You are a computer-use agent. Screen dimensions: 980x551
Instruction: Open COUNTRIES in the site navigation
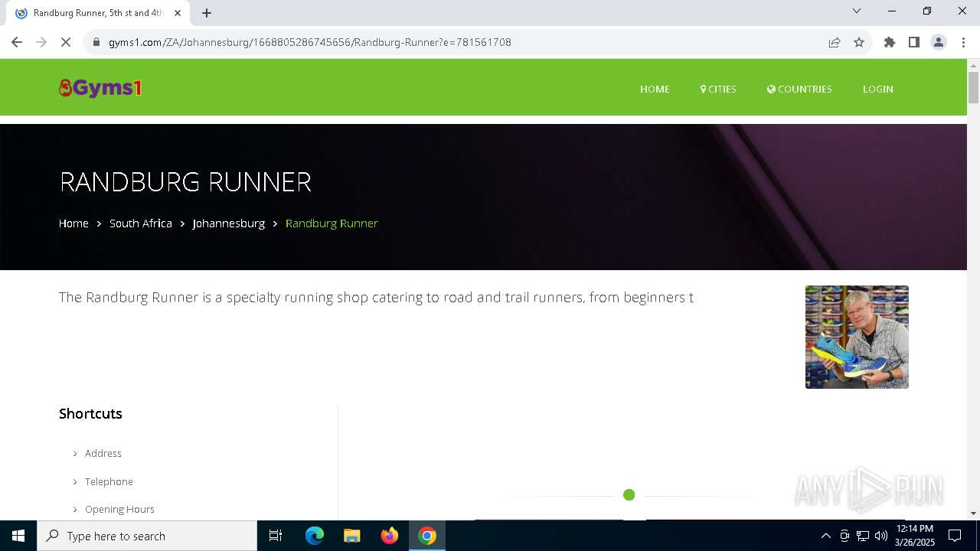tap(799, 89)
